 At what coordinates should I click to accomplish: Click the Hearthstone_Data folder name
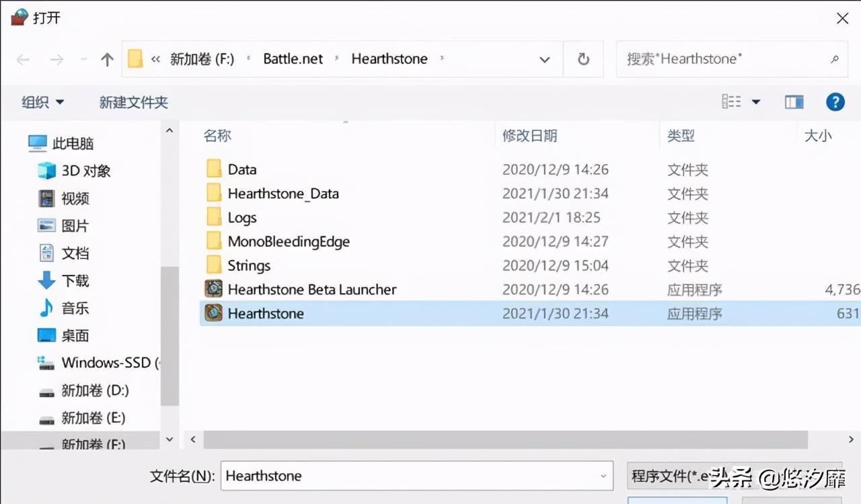[283, 194]
